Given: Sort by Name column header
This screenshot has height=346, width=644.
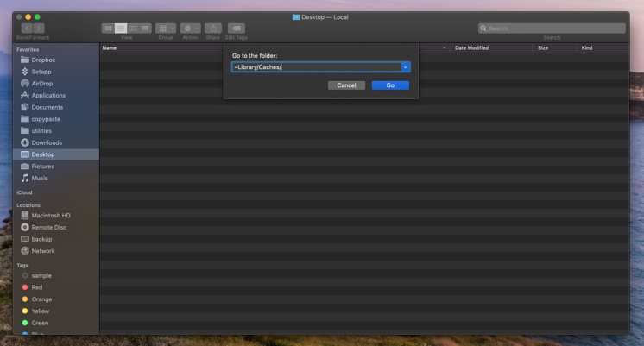Looking at the screenshot, I should [110, 48].
